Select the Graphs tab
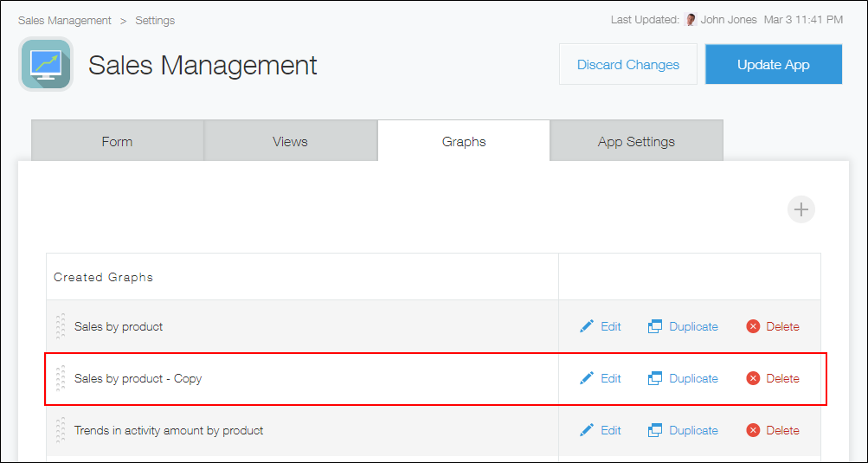 click(x=464, y=141)
